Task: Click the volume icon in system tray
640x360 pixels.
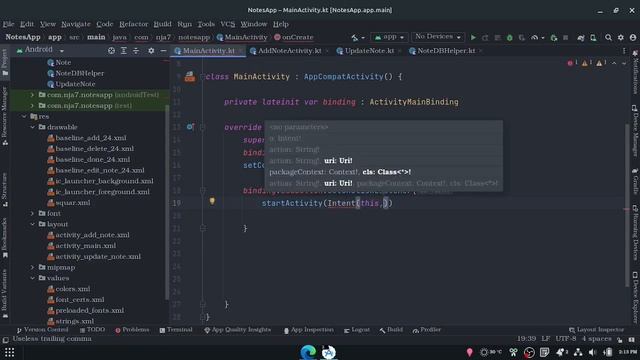Action: pyautogui.click(x=592, y=352)
